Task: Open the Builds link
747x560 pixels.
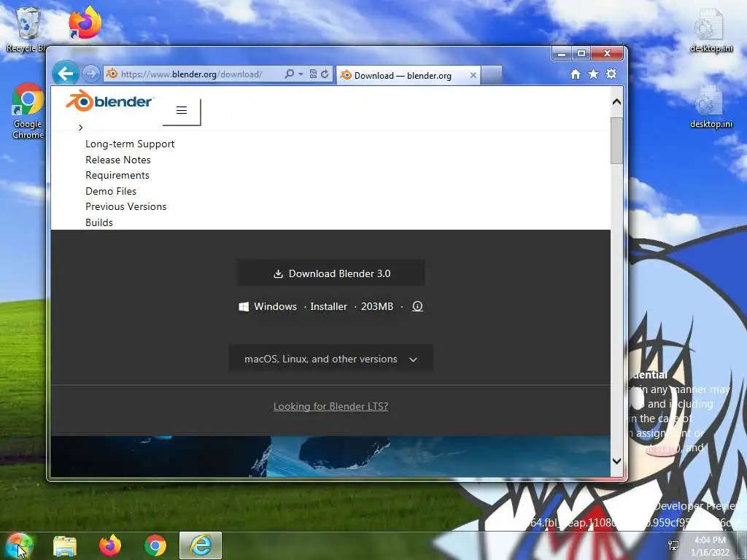Action: pos(99,222)
